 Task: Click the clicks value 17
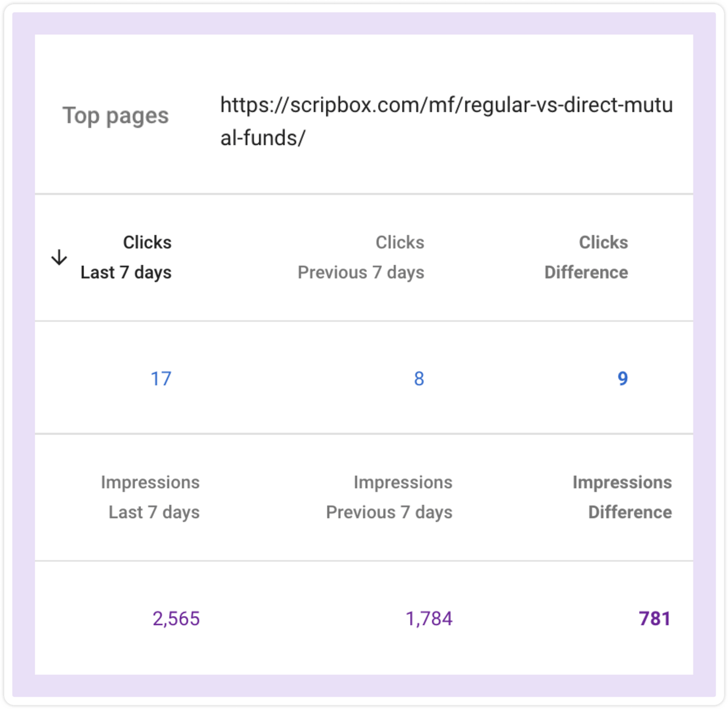coord(161,378)
